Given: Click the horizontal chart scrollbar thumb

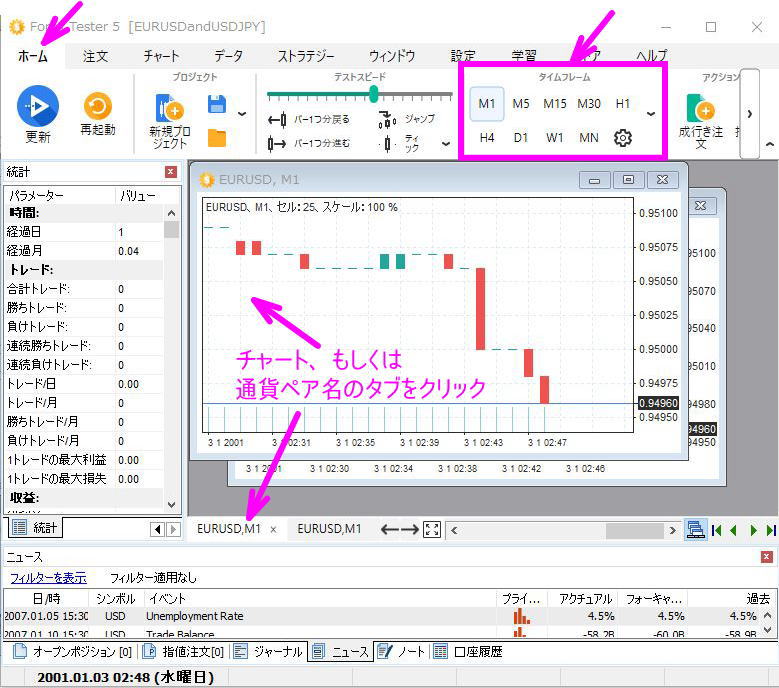Looking at the screenshot, I should [x=634, y=530].
